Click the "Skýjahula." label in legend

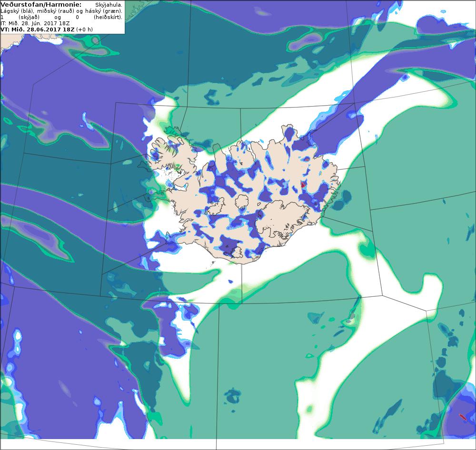pyautogui.click(x=109, y=5)
